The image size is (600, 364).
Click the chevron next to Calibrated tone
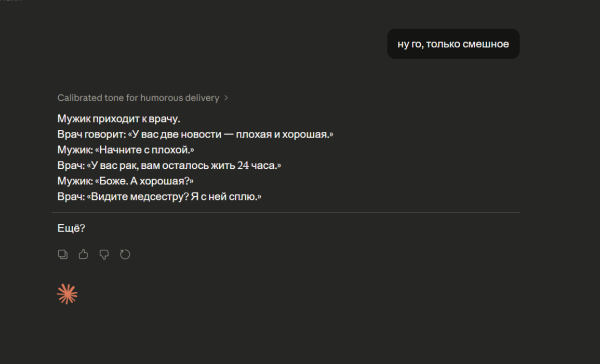(226, 98)
